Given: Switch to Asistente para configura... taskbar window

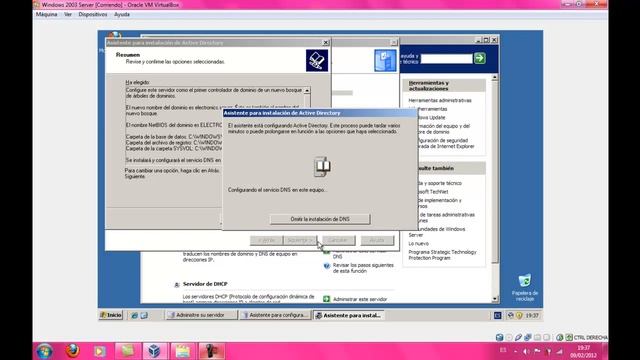Looking at the screenshot, I should coord(275,315).
